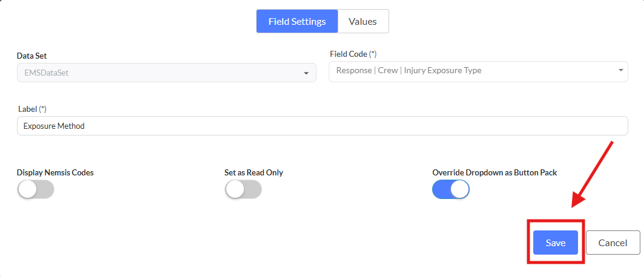Click the Exposure Method label input field

[322, 126]
